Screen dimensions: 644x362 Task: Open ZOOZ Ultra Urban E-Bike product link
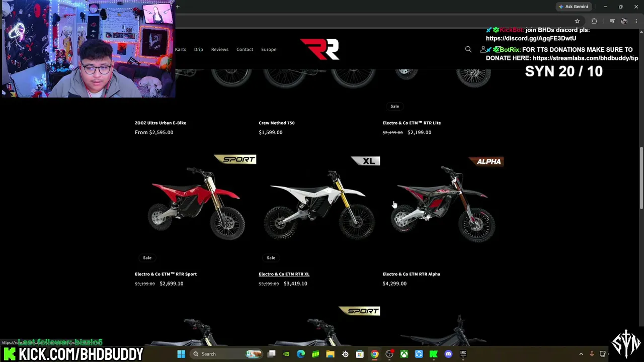click(x=160, y=123)
